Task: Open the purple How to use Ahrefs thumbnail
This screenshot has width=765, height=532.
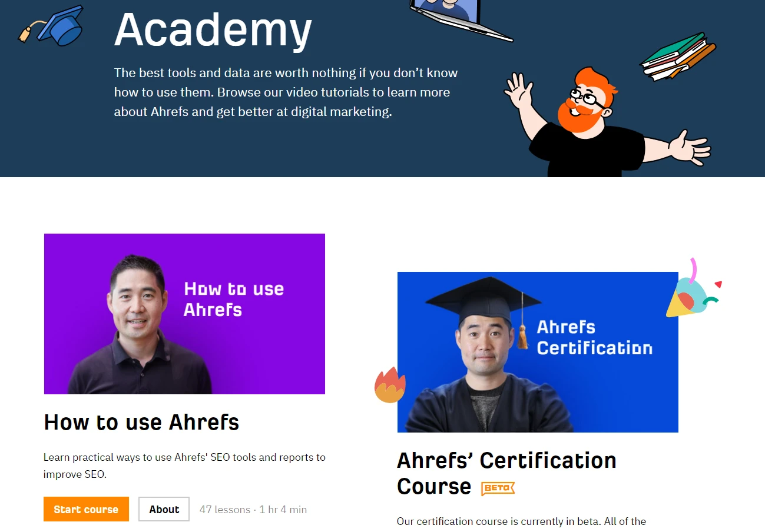Action: pyautogui.click(x=184, y=314)
